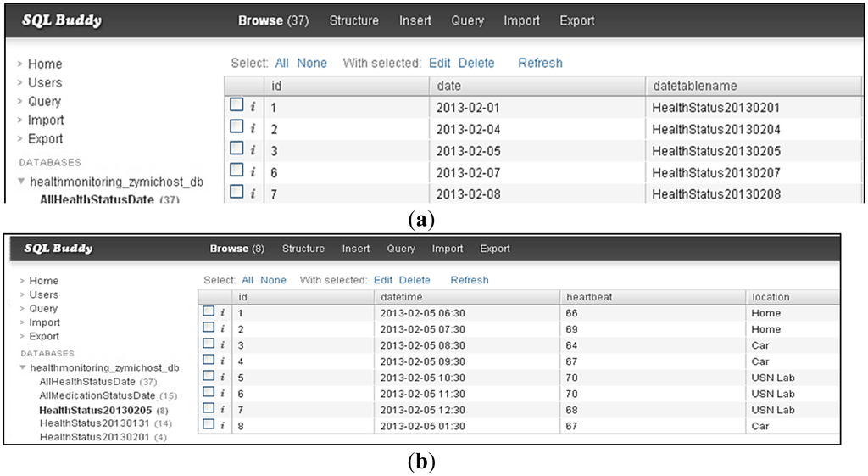The height and width of the screenshot is (476, 868).
Task: Click Delete link in panel (b)
Action: 415,280
